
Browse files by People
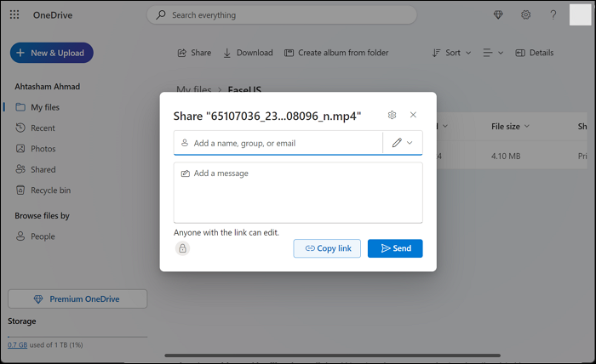coord(35,236)
